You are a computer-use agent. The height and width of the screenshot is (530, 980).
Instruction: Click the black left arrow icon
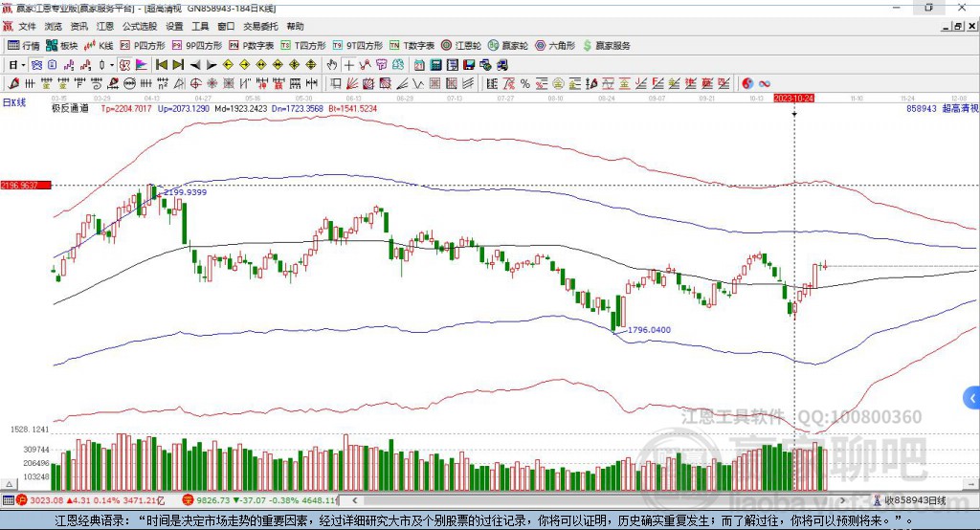click(x=195, y=65)
